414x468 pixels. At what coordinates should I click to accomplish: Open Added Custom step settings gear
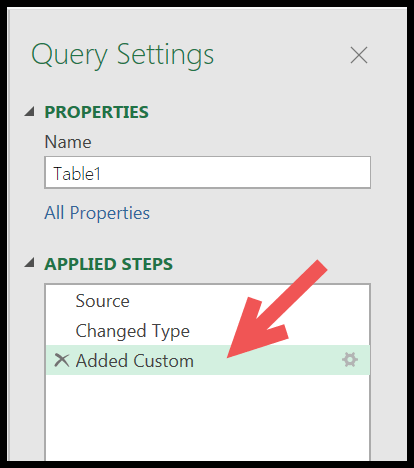350,360
